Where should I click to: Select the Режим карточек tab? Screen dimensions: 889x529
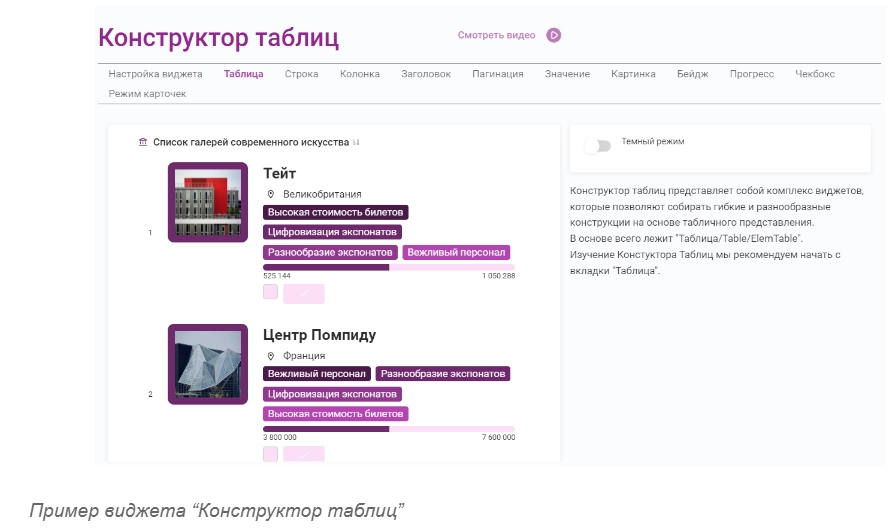(147, 93)
